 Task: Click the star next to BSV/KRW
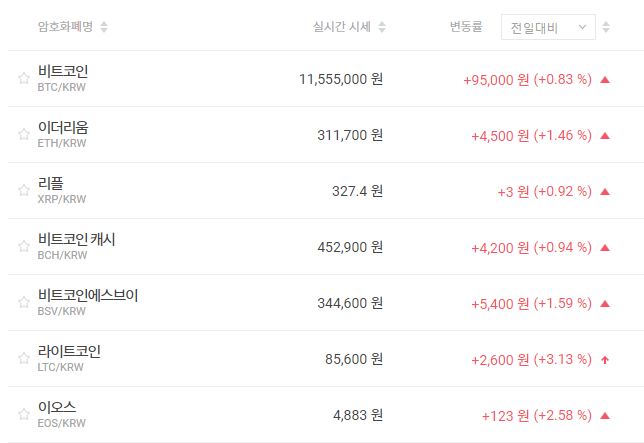pos(23,303)
